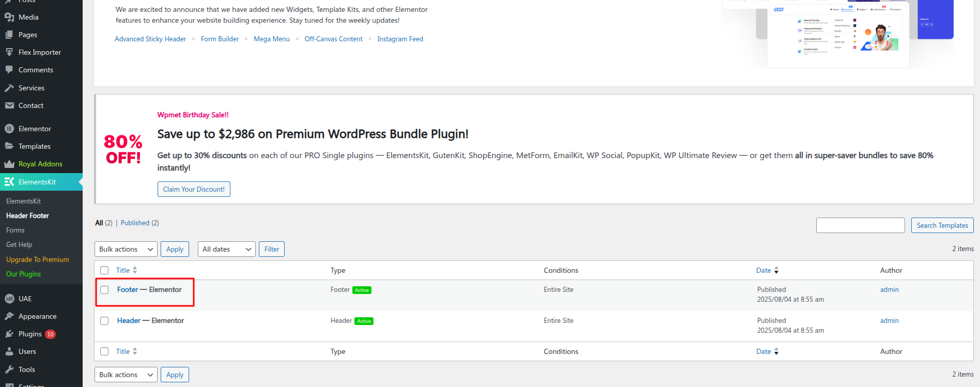
Task: Click the Royal Addons crown icon
Action: pyautogui.click(x=9, y=164)
